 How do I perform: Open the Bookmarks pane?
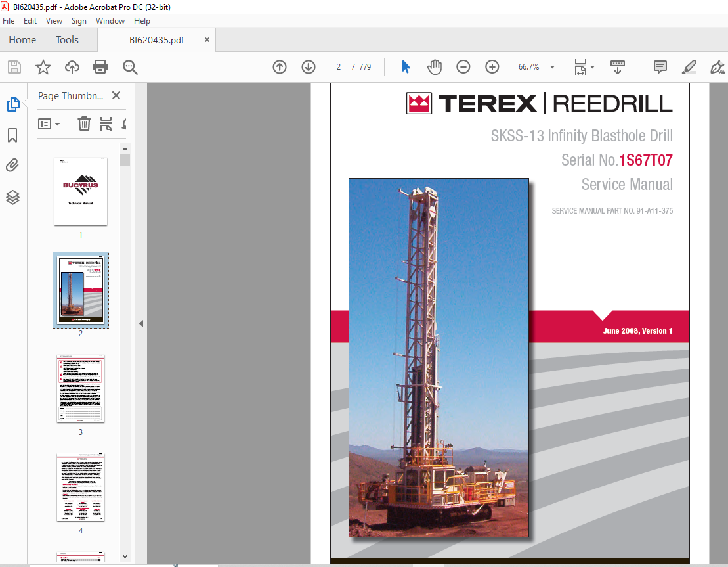12,135
